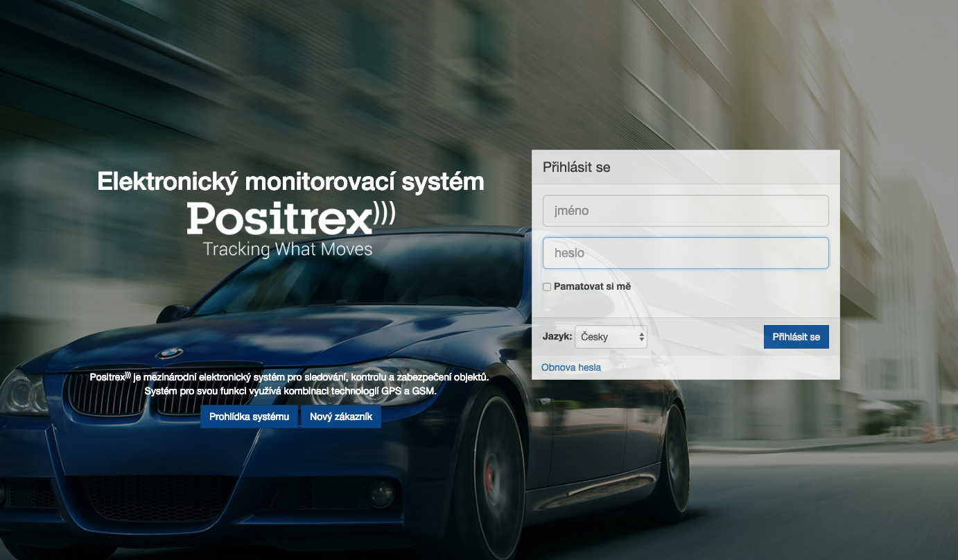Enable the Pamatovat si mě checkbox
Screen dimensions: 958x560
pos(547,287)
